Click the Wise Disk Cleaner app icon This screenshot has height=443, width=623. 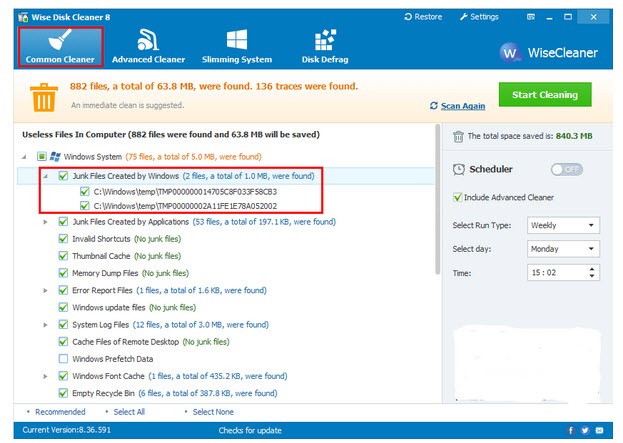23,17
